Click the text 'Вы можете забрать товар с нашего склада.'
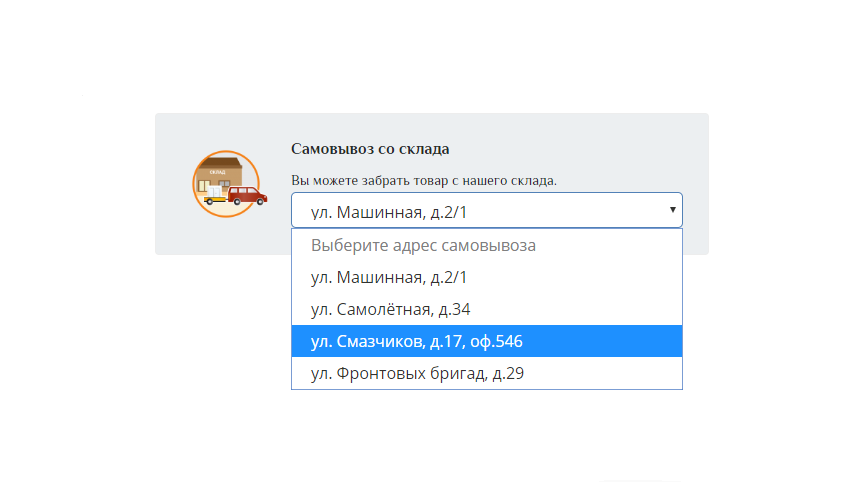The height and width of the screenshot is (482, 865). (423, 181)
